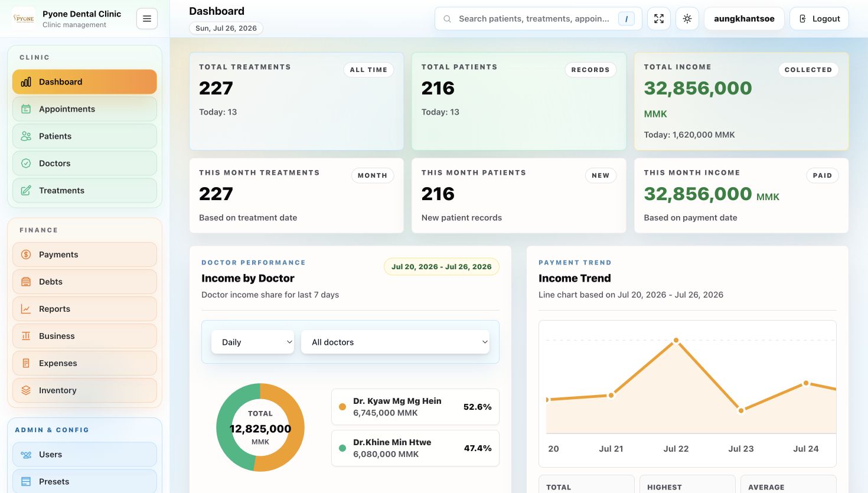Click the Sun, Jul 26, 2026 date pill
The width and height of the screenshot is (868, 493).
point(226,28)
